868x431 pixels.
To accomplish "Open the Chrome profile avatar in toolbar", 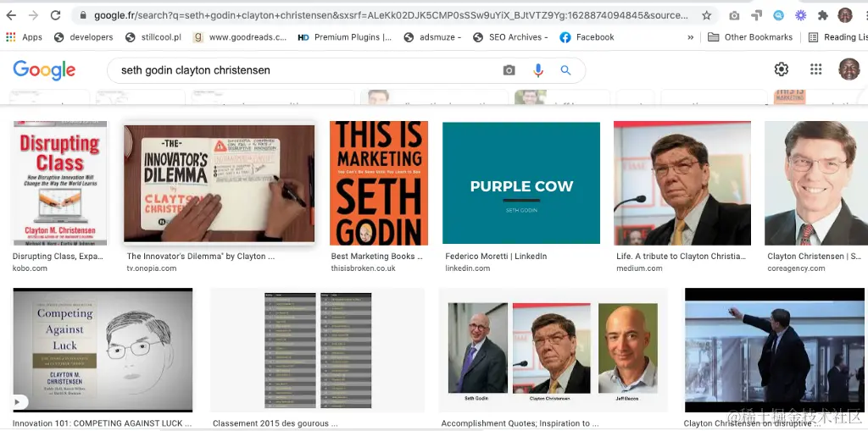I will (845, 15).
